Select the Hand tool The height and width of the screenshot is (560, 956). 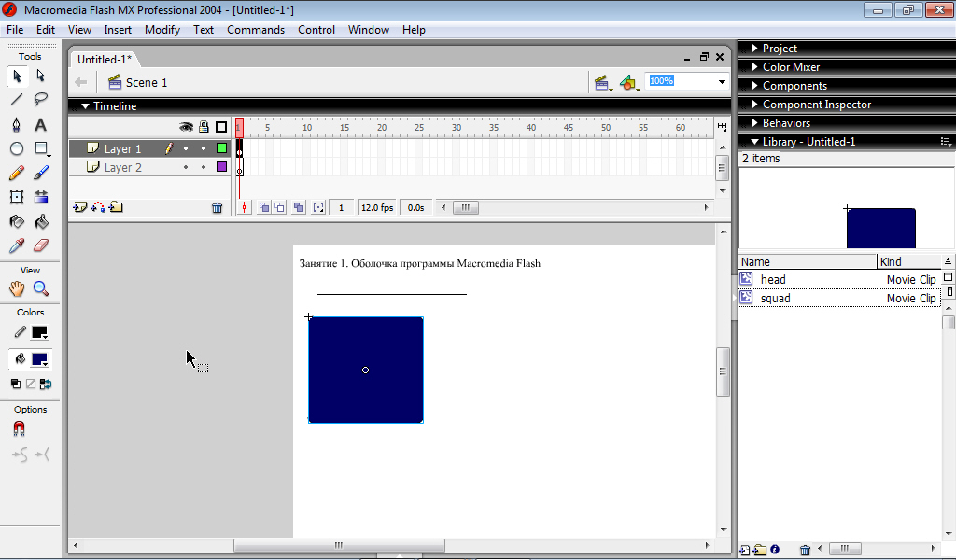click(x=17, y=288)
